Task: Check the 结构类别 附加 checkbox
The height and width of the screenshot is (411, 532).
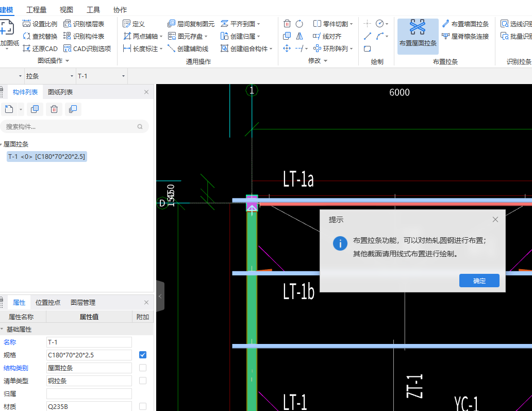Action: pyautogui.click(x=143, y=368)
